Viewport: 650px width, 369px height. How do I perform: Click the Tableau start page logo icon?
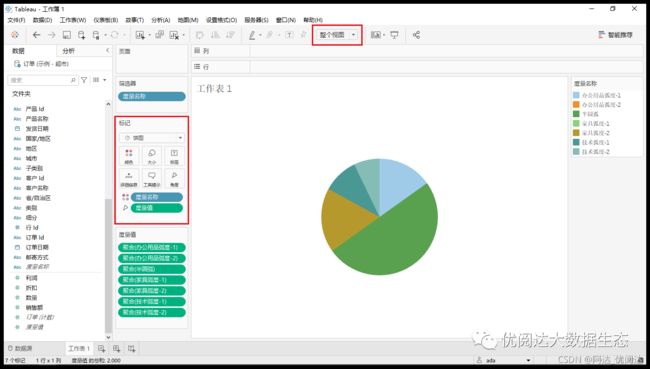(15, 35)
